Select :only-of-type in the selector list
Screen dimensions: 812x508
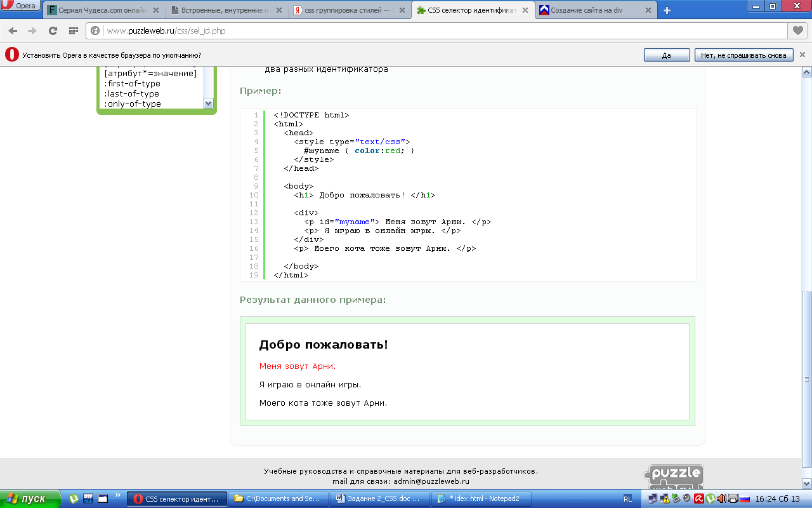(133, 104)
